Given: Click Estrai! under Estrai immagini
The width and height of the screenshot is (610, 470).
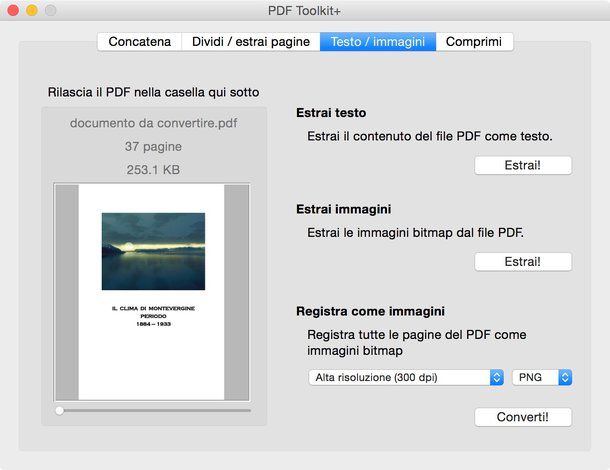Looking at the screenshot, I should tap(523, 262).
